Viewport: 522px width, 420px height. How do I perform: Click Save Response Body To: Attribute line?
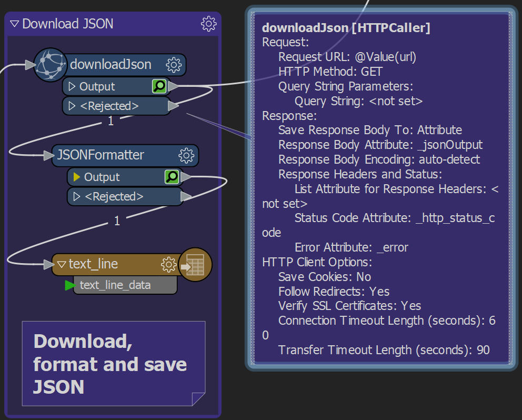[x=370, y=130]
